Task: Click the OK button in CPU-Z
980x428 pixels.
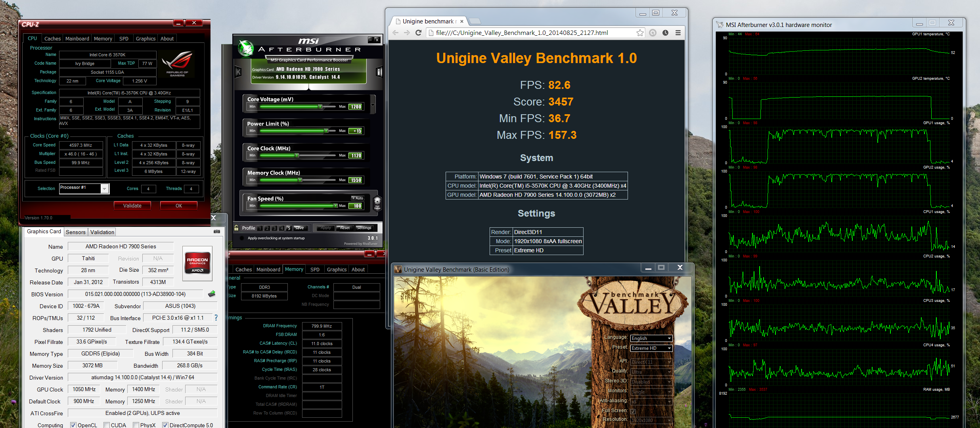Action: (179, 205)
